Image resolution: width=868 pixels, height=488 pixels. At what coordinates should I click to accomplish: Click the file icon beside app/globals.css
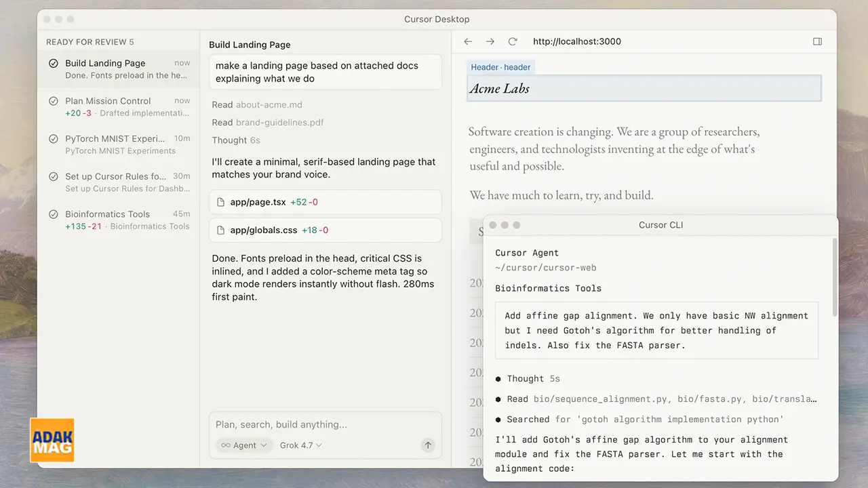[220, 230]
